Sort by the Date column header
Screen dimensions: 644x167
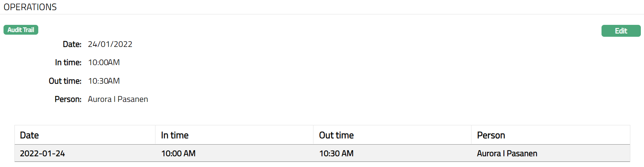(29, 135)
